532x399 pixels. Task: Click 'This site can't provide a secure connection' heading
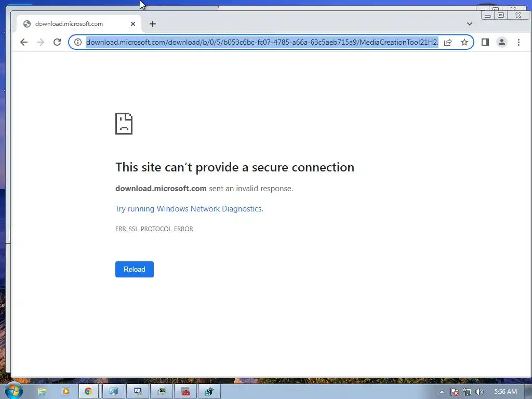click(x=235, y=167)
